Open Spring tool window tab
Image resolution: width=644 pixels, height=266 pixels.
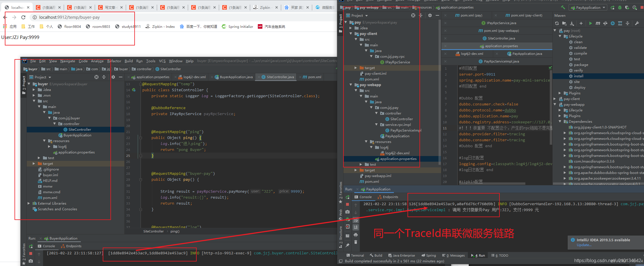pos(429,255)
